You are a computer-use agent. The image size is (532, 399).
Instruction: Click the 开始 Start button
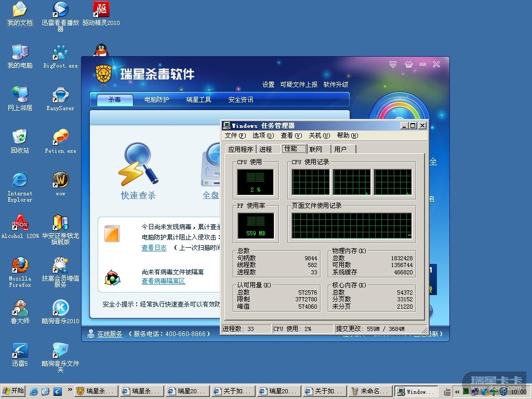coord(13,391)
